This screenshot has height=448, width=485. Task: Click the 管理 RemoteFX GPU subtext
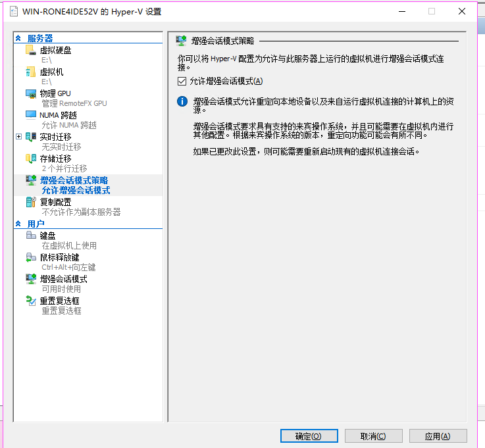tap(74, 103)
